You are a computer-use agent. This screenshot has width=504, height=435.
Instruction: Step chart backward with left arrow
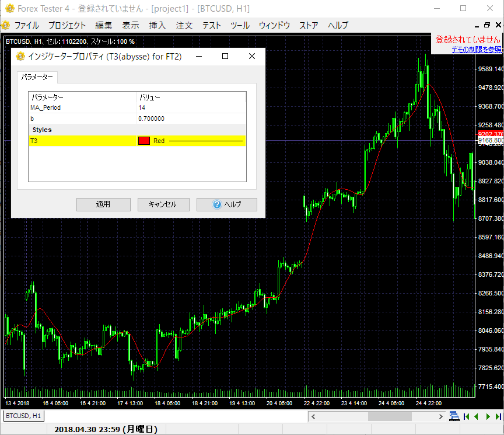[x=477, y=417]
